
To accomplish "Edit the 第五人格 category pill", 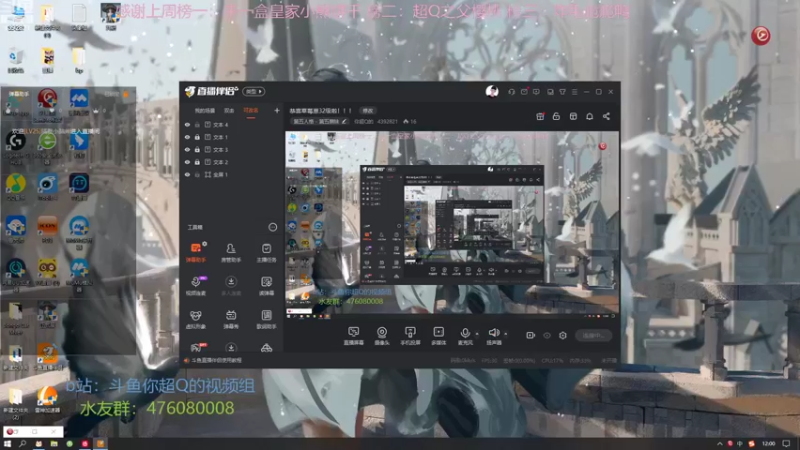I will (x=320, y=121).
